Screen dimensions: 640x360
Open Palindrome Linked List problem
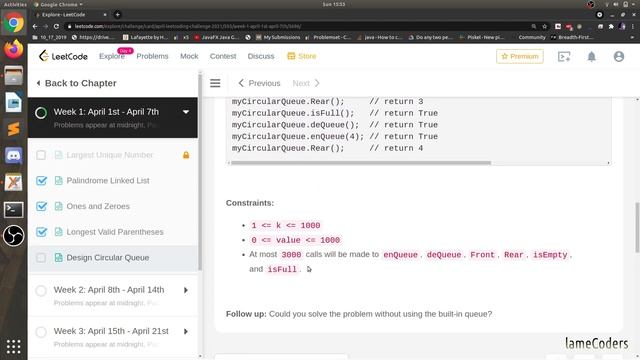[x=108, y=180]
